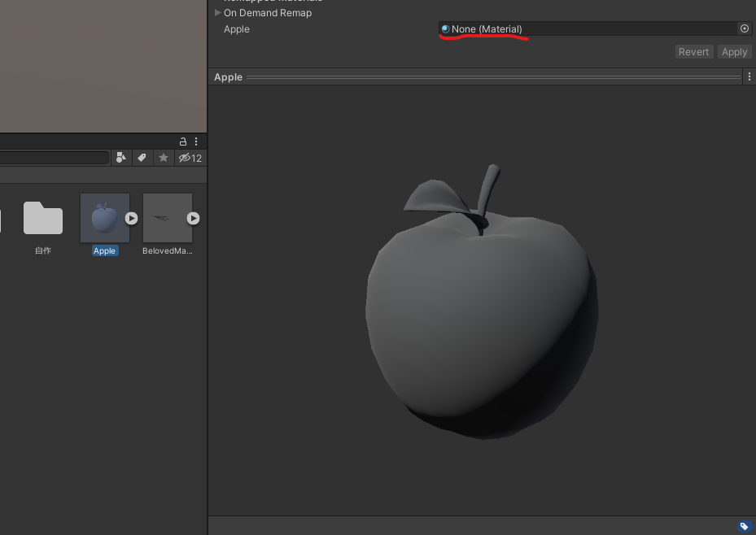Click the asset labels tag icon
Image resolution: width=756 pixels, height=535 pixels.
(744, 526)
